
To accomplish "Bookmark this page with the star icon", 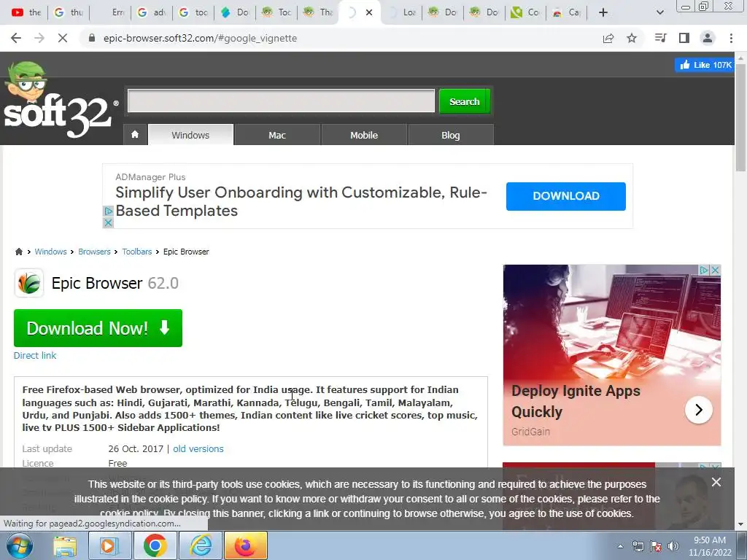I will pyautogui.click(x=632, y=38).
